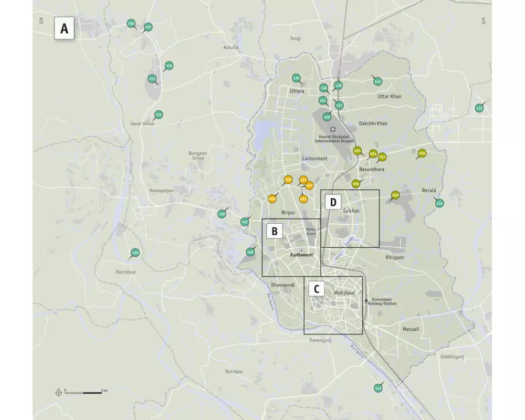Click green marker 136 above Uttara

click(x=296, y=78)
